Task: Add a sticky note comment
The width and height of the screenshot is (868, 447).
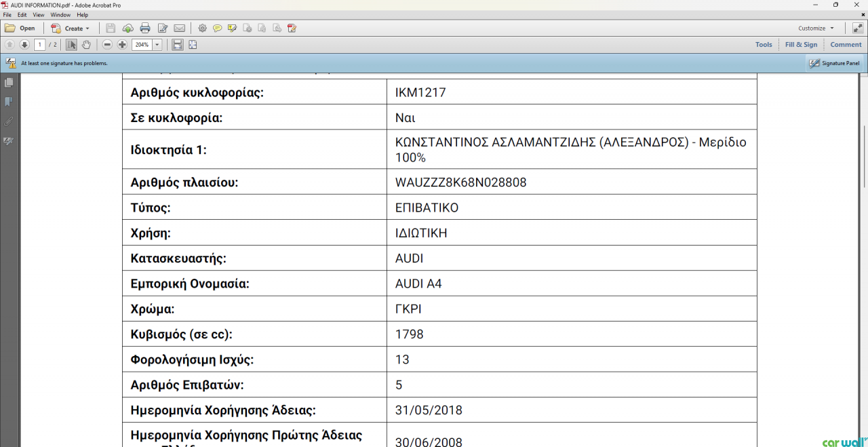Action: click(x=217, y=28)
